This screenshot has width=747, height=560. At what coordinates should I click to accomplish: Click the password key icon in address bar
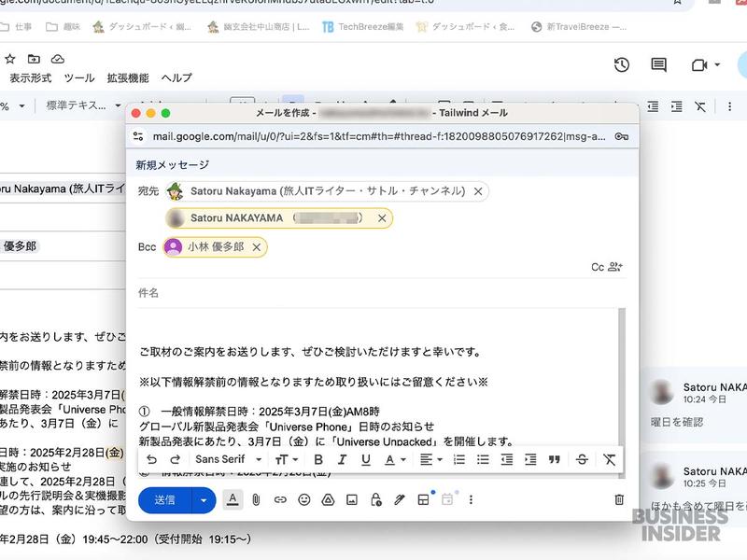coord(621,136)
